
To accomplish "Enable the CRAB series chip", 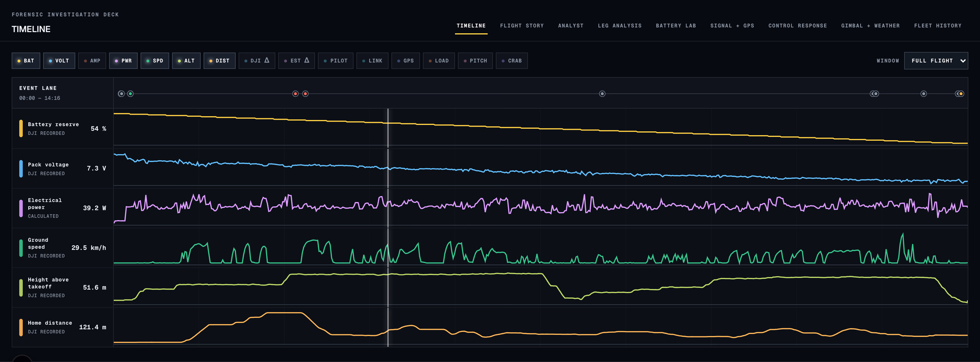I will 512,60.
